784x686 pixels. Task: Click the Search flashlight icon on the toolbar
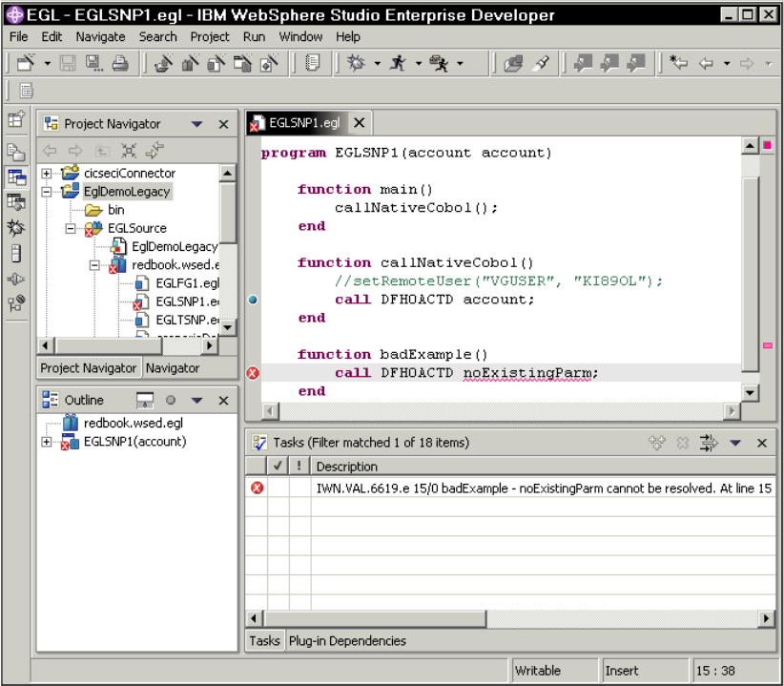click(x=542, y=61)
